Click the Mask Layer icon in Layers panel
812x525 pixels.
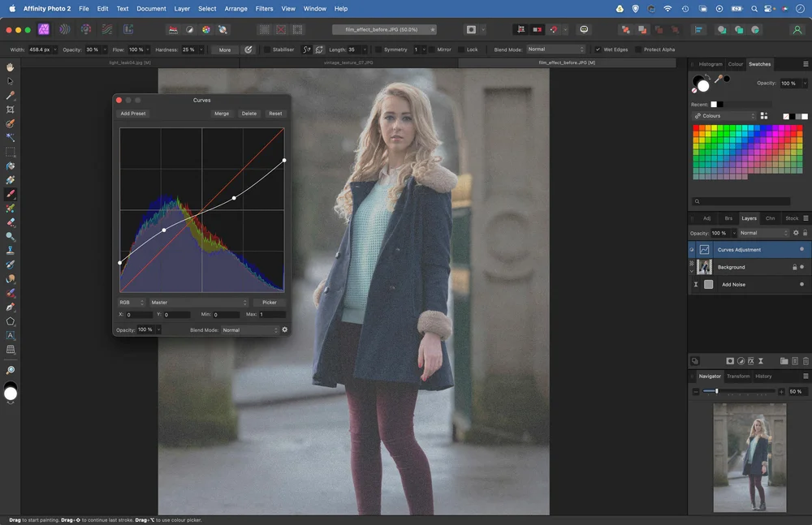pos(730,361)
